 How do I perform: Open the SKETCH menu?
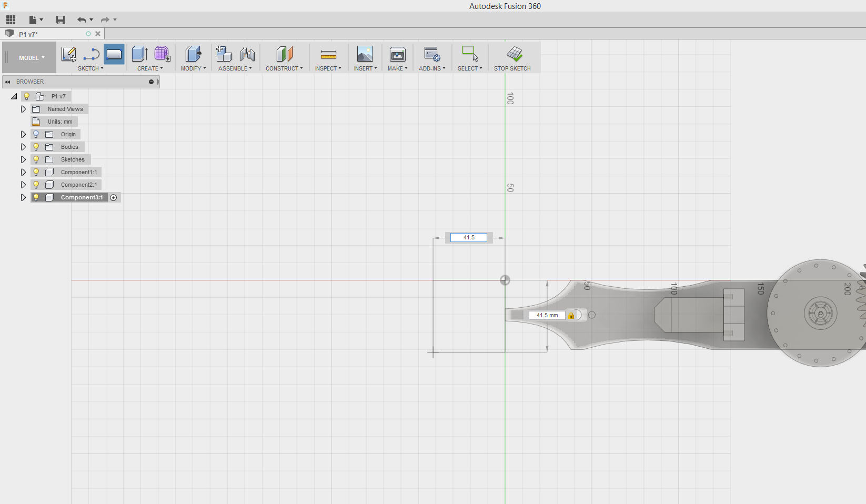pos(90,68)
